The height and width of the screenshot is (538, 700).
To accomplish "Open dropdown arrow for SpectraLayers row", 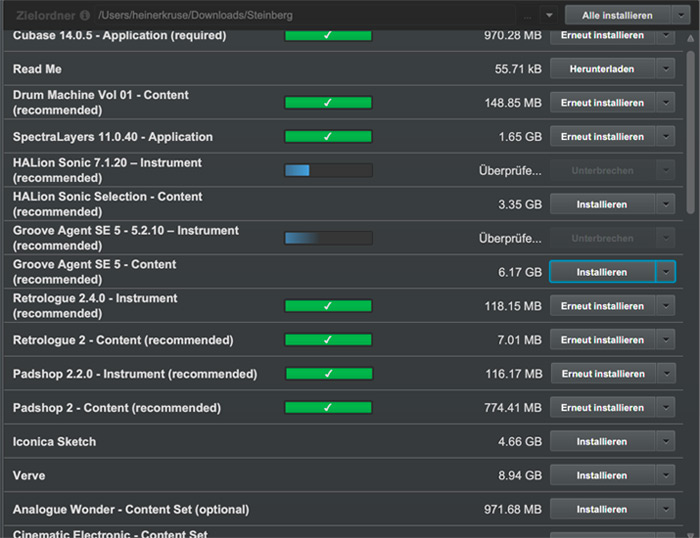I will tap(666, 137).
